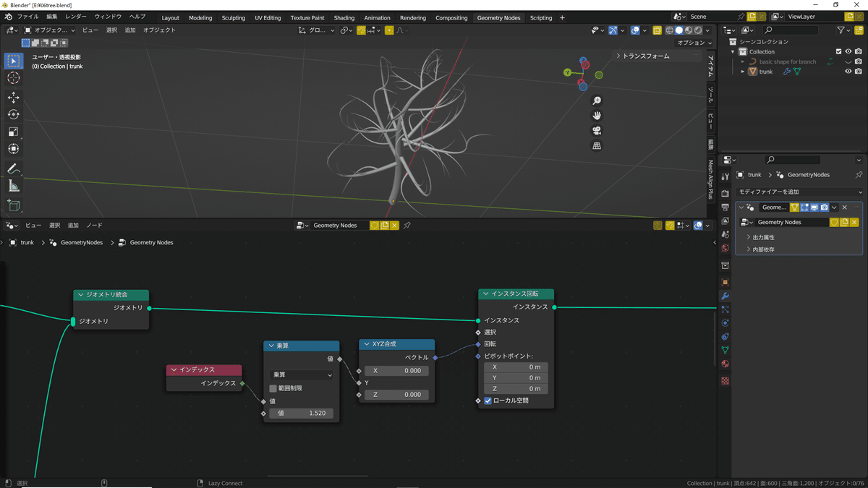The width and height of the screenshot is (868, 488).
Task: Enable the 範囲制限 checkbox in 乗算 node
Action: click(x=273, y=388)
